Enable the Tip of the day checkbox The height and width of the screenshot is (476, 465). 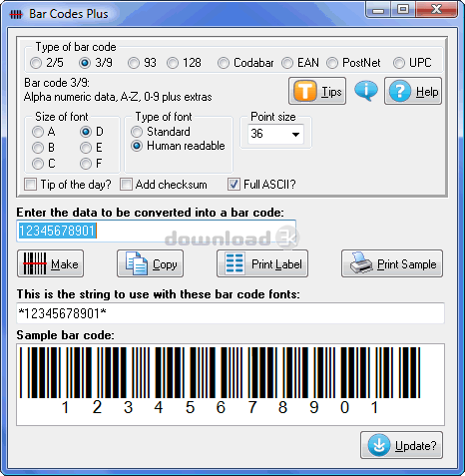[31, 184]
